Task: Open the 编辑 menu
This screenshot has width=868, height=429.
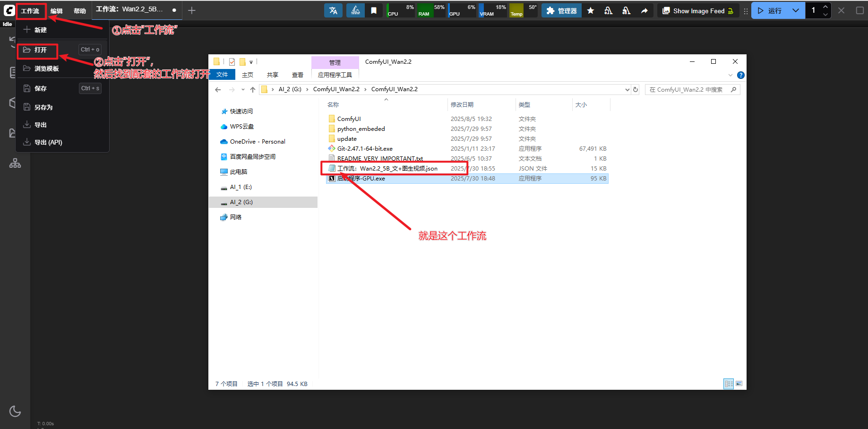Action: pyautogui.click(x=56, y=10)
